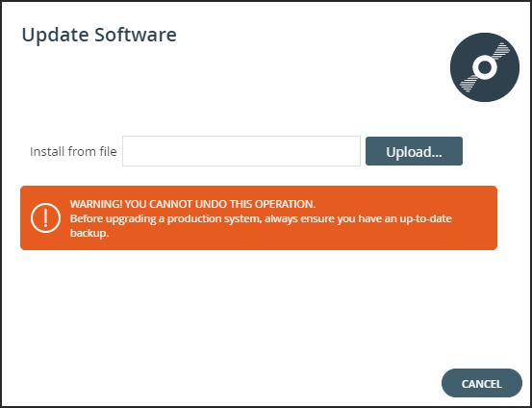Click the Update Software heading

pos(99,35)
